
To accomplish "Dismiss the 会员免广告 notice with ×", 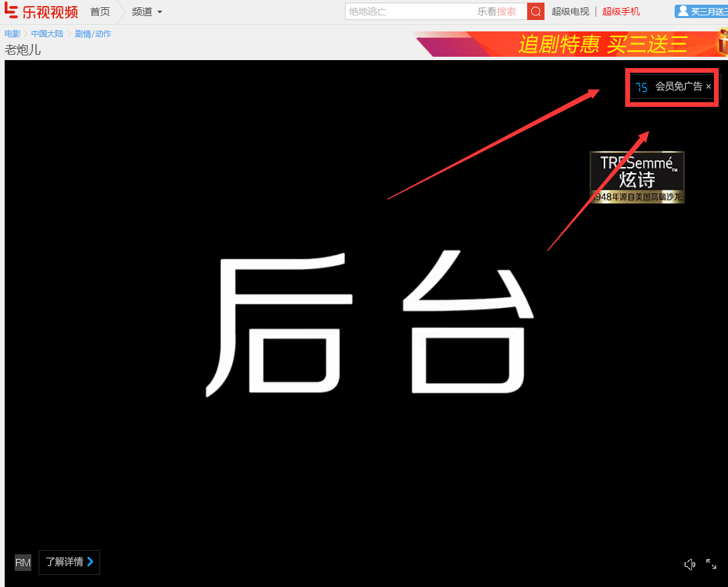I will 708,87.
